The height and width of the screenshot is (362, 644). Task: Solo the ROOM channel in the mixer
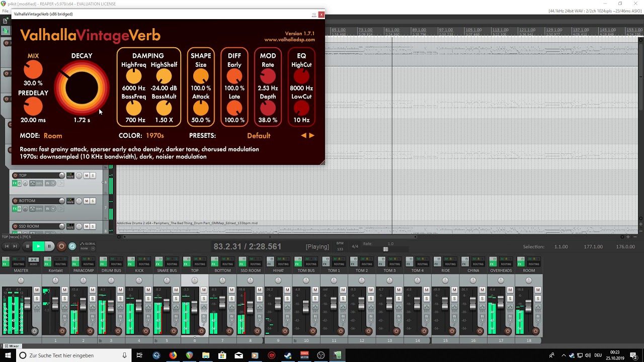(x=538, y=299)
